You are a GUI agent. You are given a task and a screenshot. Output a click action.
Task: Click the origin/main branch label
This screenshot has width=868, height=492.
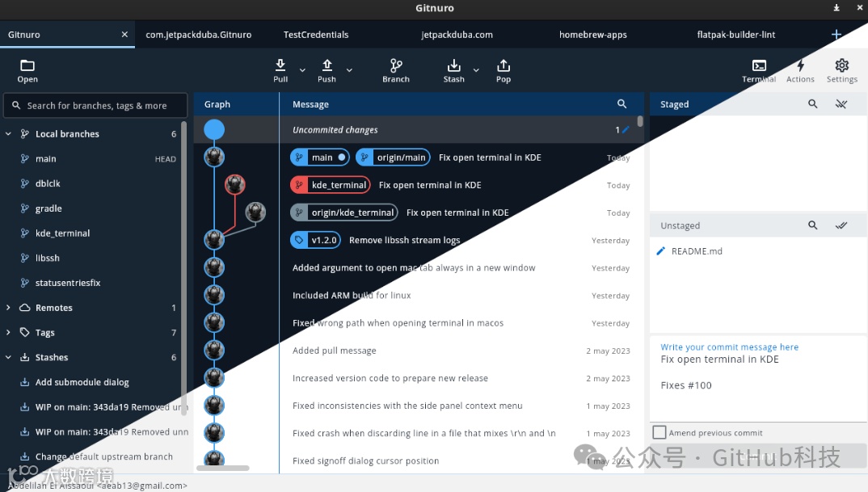(393, 158)
